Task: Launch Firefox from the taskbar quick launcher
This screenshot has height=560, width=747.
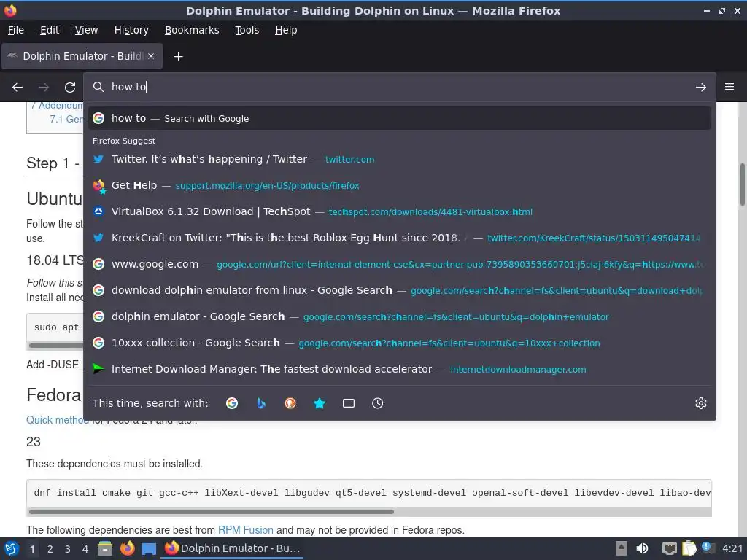Action: (x=127, y=548)
